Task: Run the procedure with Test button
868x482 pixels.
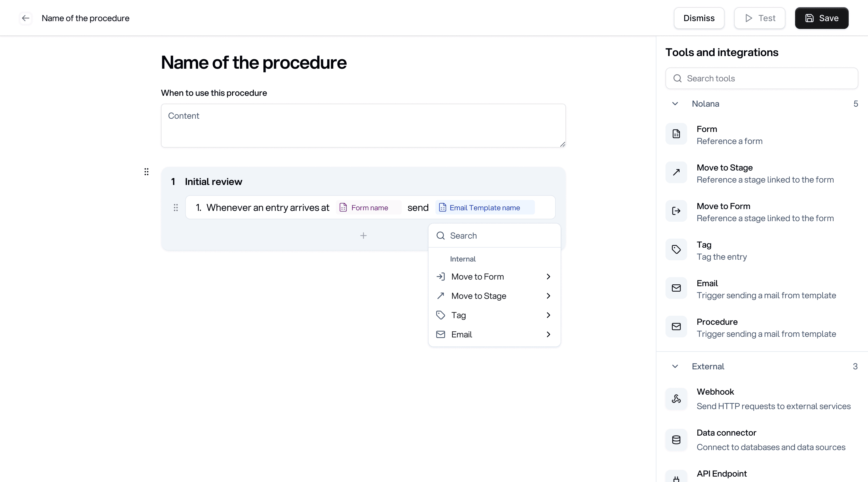Action: tap(759, 18)
